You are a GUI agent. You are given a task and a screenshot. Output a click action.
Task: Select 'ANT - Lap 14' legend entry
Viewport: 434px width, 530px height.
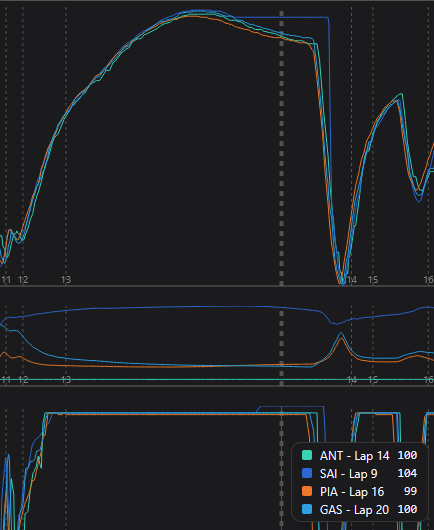pyautogui.click(x=355, y=456)
